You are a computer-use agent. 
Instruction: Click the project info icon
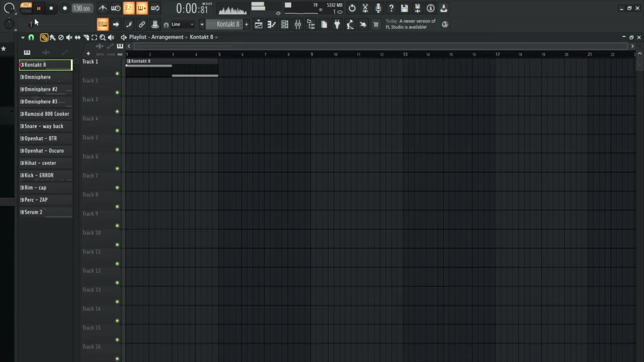click(431, 8)
